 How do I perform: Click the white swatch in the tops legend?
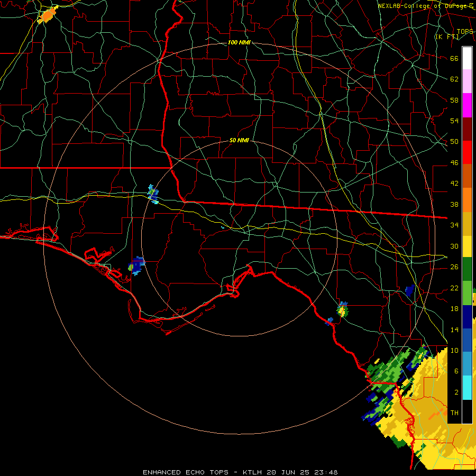tap(467, 58)
